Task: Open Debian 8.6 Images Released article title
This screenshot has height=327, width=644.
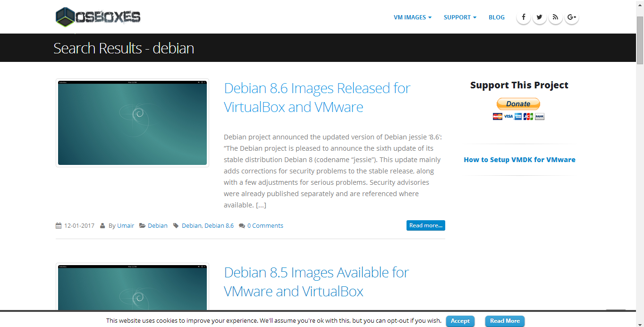Action: pyautogui.click(x=317, y=97)
